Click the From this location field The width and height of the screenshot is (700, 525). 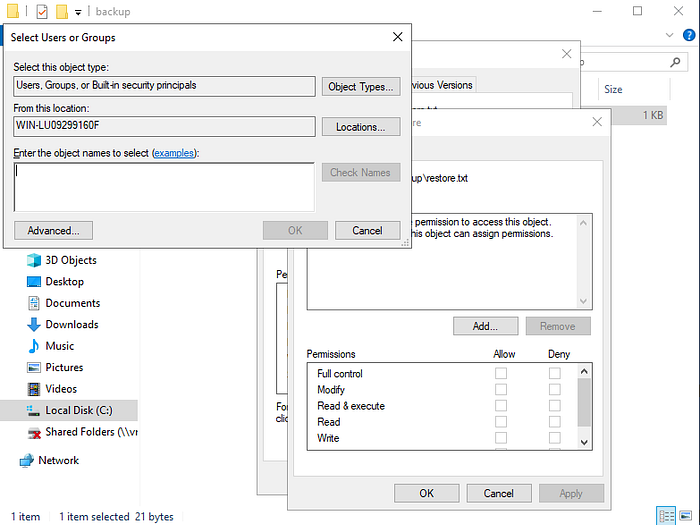click(164, 126)
